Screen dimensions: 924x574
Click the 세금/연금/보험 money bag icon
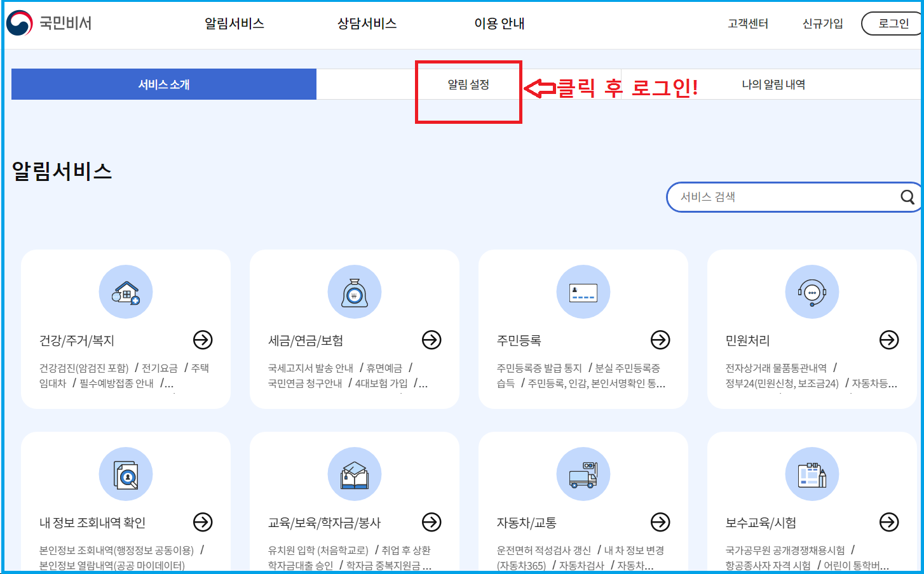(x=355, y=291)
